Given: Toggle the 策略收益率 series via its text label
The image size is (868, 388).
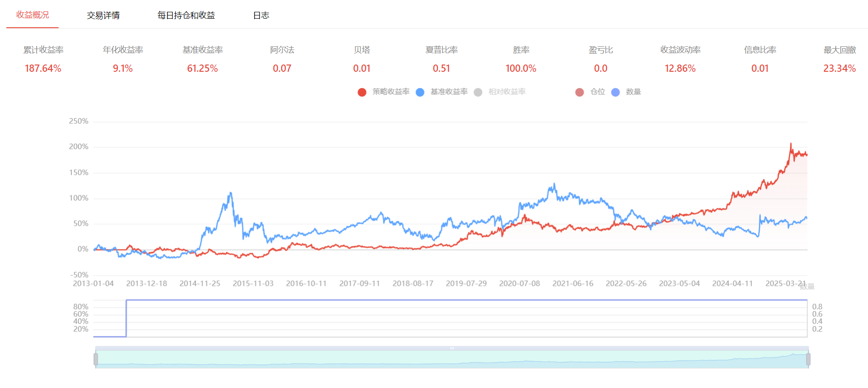Looking at the screenshot, I should (391, 92).
